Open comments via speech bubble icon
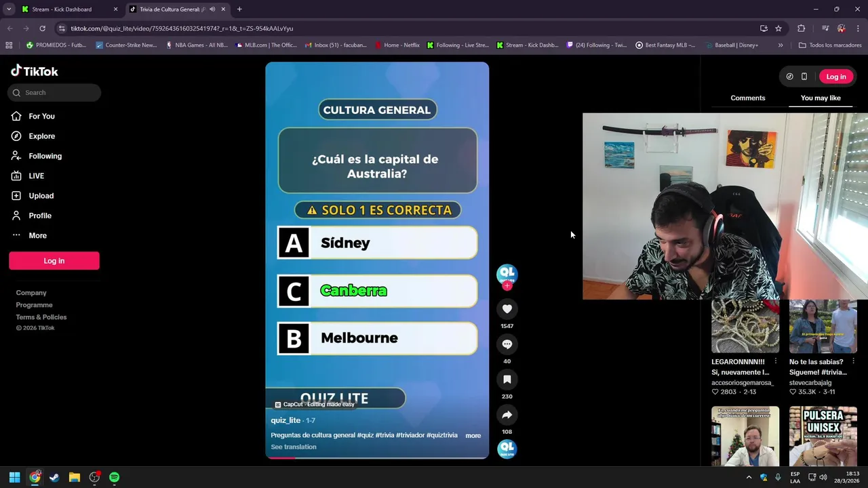868x488 pixels. click(507, 344)
